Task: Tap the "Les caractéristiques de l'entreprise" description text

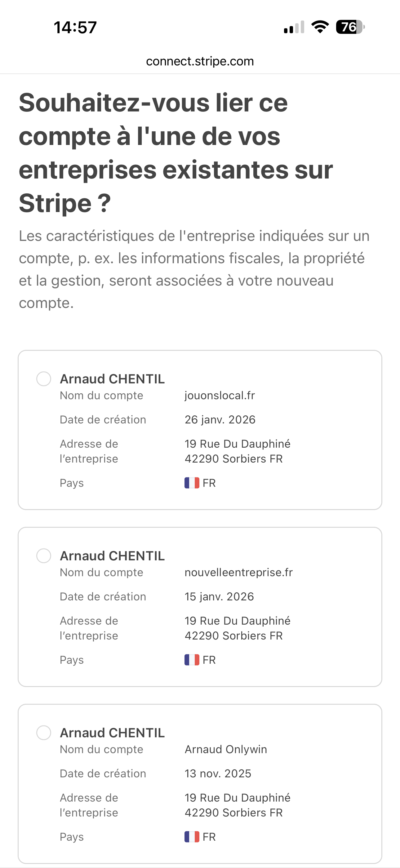Action: click(x=193, y=269)
